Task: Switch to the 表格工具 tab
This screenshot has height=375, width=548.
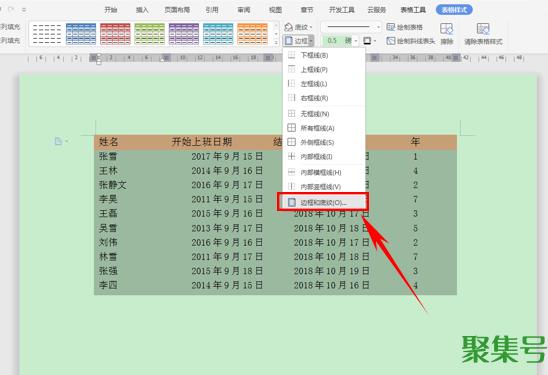Action: coord(413,10)
